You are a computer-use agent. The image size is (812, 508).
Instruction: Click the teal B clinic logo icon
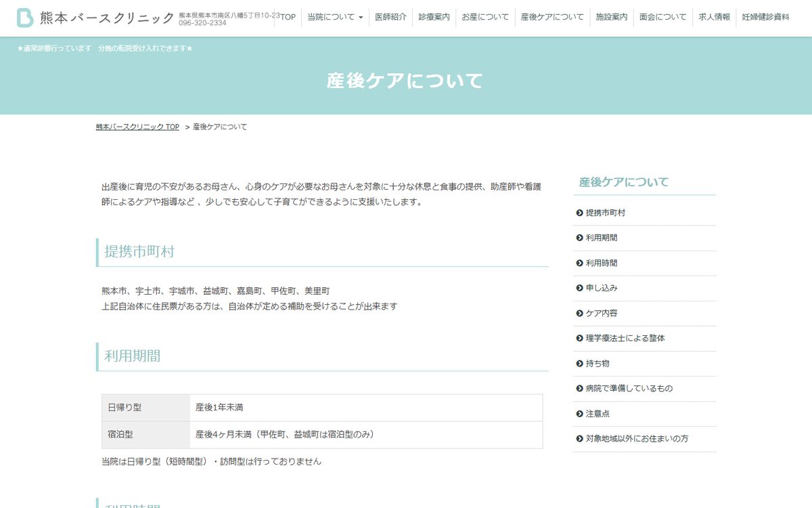25,18
